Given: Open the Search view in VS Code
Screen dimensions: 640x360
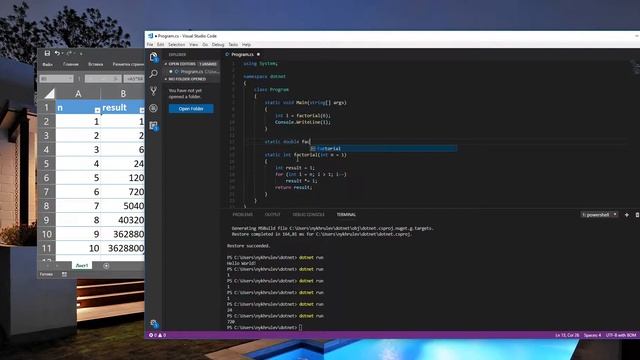Looking at the screenshot, I should coord(153,74).
